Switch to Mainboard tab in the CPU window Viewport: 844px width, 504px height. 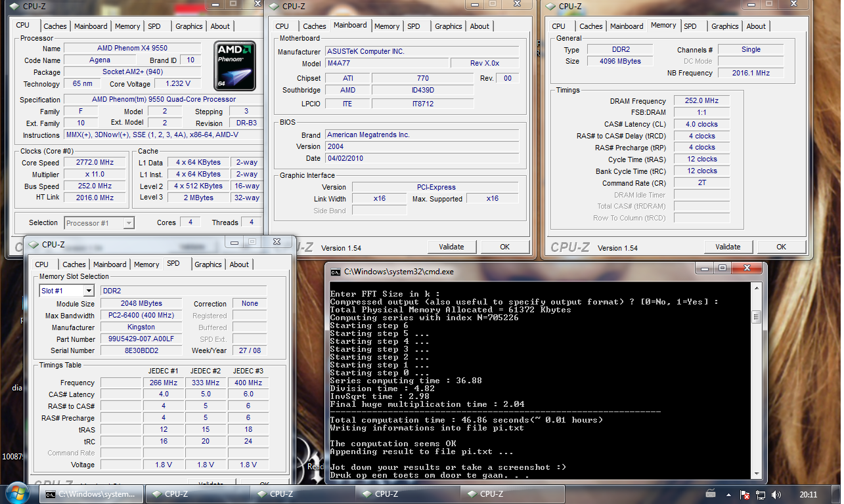click(91, 26)
